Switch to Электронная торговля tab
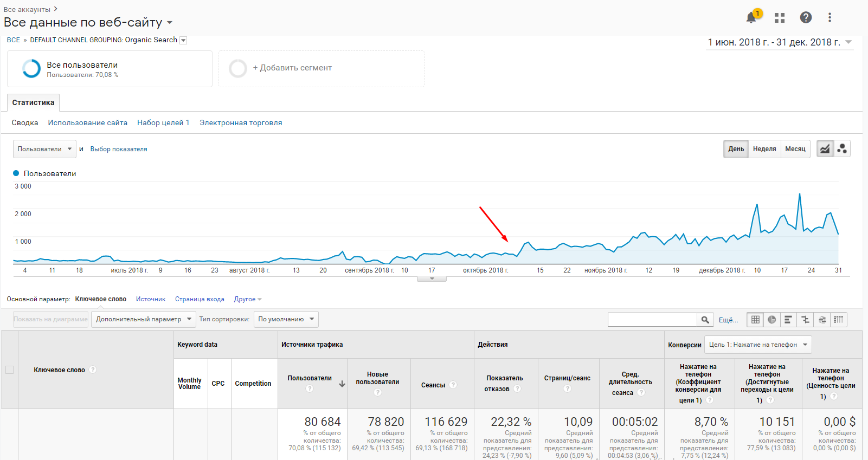 pyautogui.click(x=240, y=123)
